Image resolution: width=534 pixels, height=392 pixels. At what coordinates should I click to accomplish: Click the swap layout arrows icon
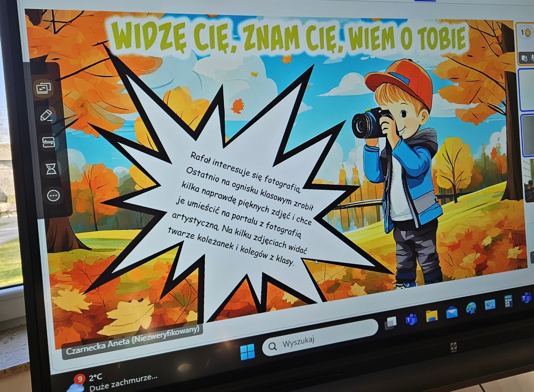point(49,142)
